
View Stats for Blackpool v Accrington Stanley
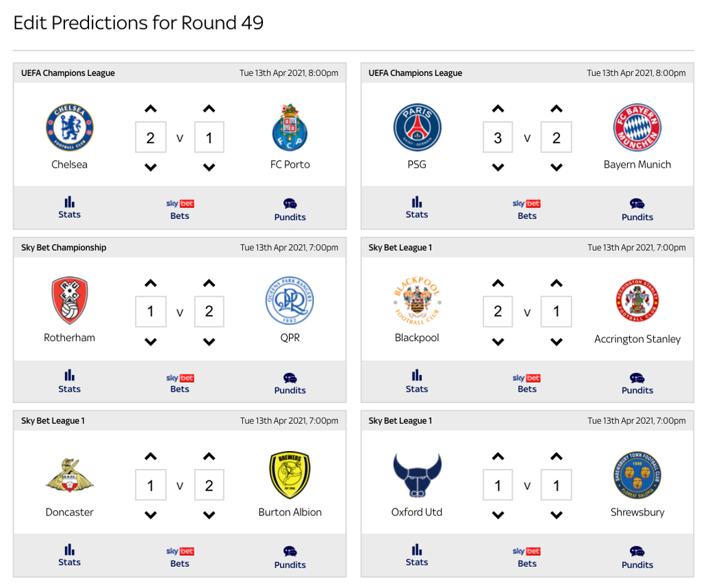click(x=417, y=381)
